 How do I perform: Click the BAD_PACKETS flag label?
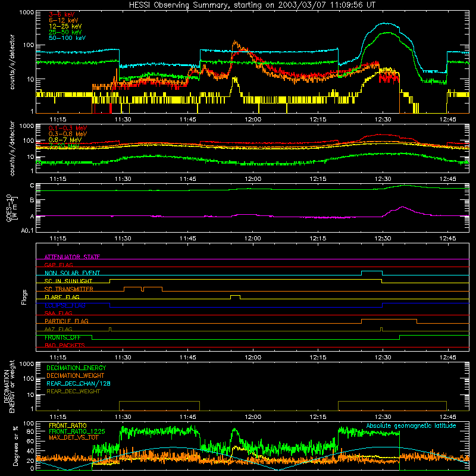pos(65,345)
